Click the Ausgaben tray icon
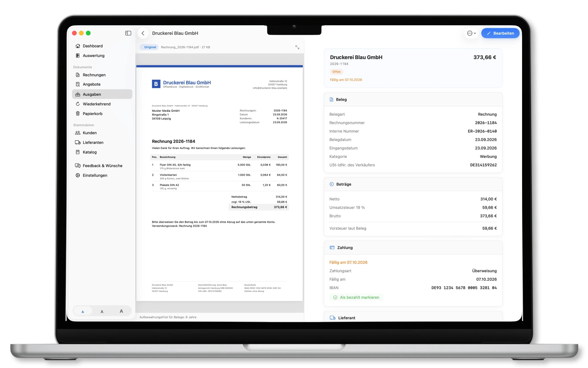Image resolution: width=588 pixels, height=368 pixels. pyautogui.click(x=78, y=94)
